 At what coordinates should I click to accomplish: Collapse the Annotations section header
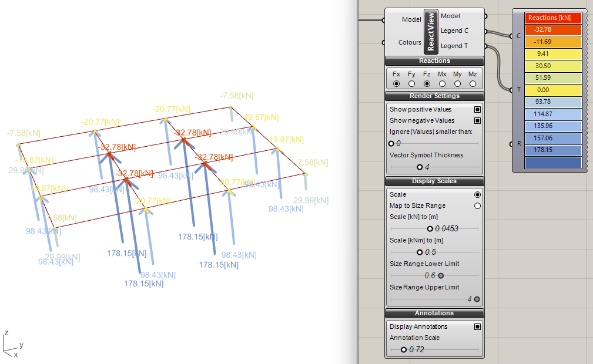(434, 314)
